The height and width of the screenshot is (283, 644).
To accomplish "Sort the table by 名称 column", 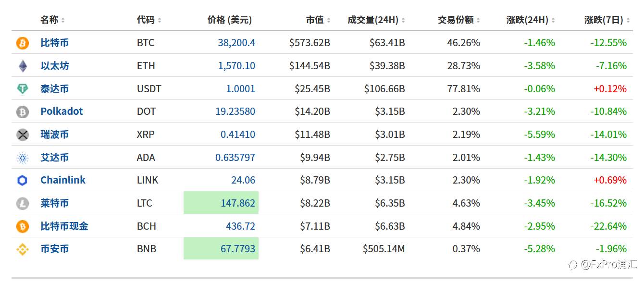I will coord(52,20).
